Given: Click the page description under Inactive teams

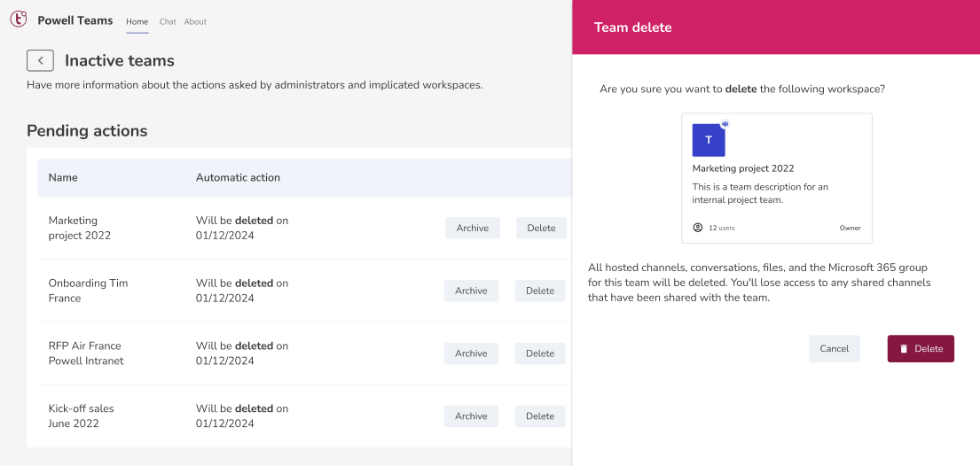Looking at the screenshot, I should (255, 85).
